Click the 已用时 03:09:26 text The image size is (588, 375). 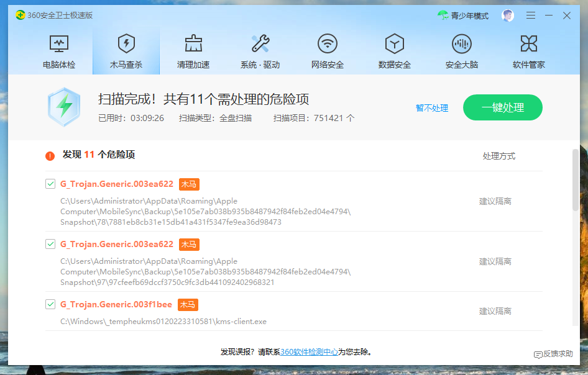point(131,119)
